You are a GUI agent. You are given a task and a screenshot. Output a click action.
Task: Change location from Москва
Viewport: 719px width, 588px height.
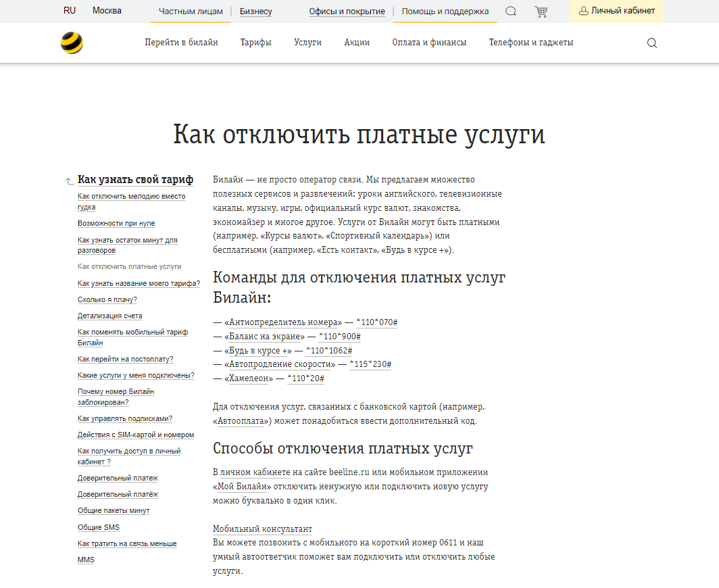point(107,11)
